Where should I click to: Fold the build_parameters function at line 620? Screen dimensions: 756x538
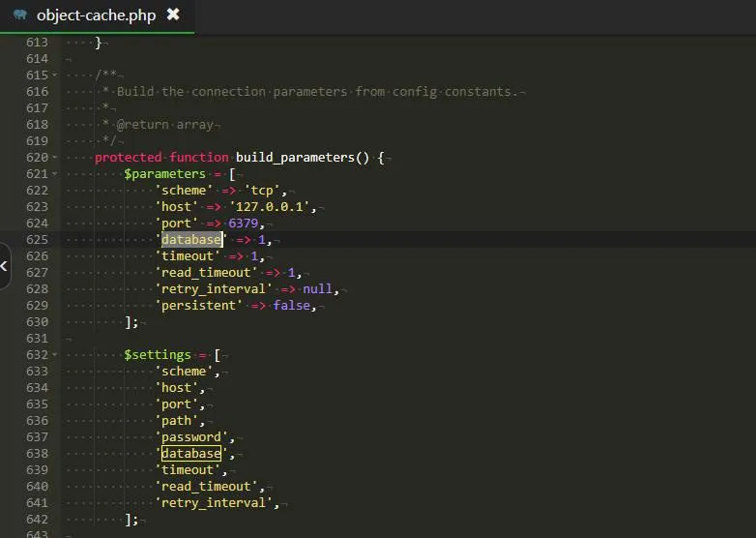[55, 158]
